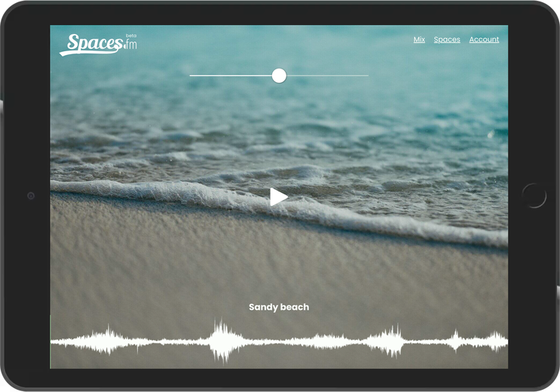This screenshot has width=560, height=392.
Task: Click the audio waveform visualization
Action: [x=279, y=341]
